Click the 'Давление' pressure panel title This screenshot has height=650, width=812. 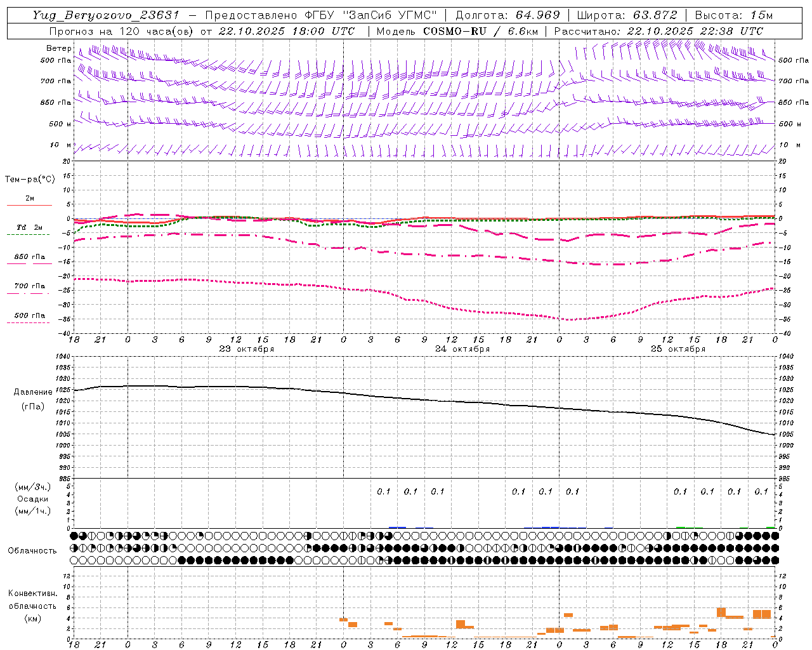pos(33,392)
